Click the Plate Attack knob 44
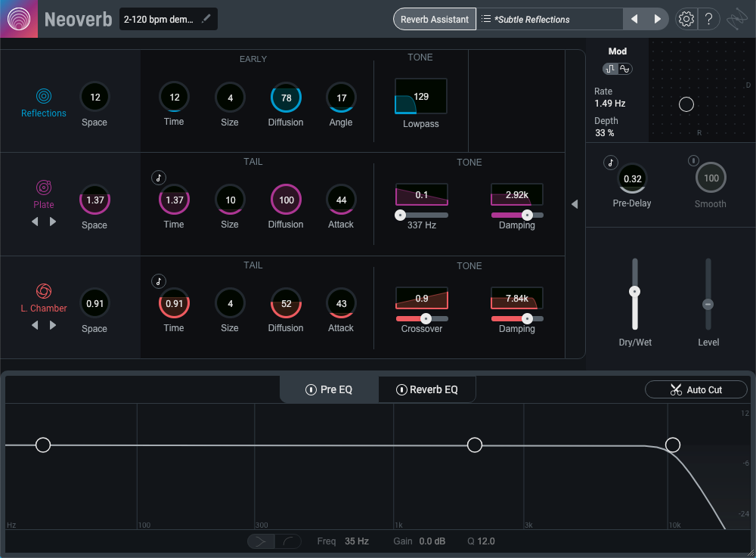The width and height of the screenshot is (756, 558). pyautogui.click(x=342, y=200)
